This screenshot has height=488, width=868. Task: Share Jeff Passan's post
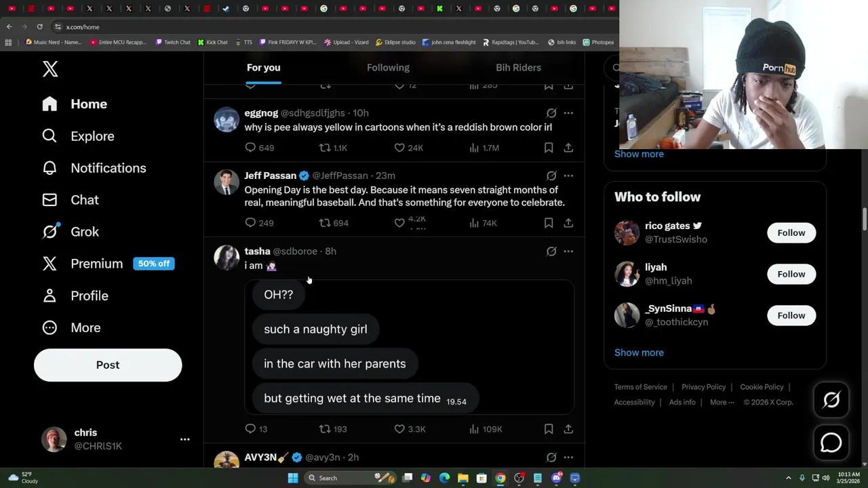pos(568,223)
